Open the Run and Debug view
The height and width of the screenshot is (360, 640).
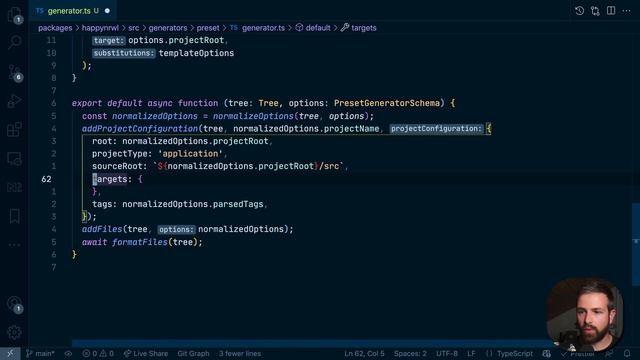14,101
